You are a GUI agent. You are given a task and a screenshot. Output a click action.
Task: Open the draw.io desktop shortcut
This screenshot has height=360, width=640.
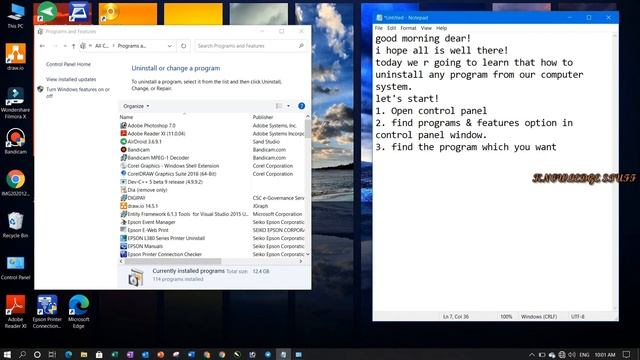[x=16, y=56]
